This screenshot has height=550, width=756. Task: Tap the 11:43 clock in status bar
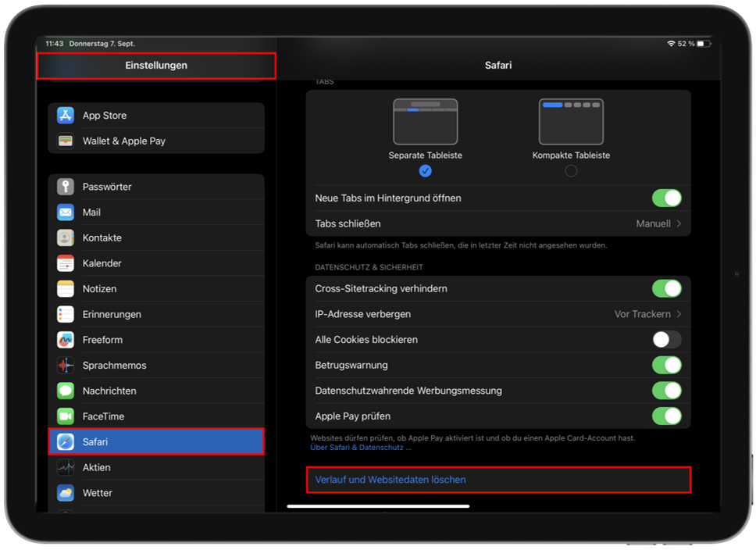click(55, 44)
